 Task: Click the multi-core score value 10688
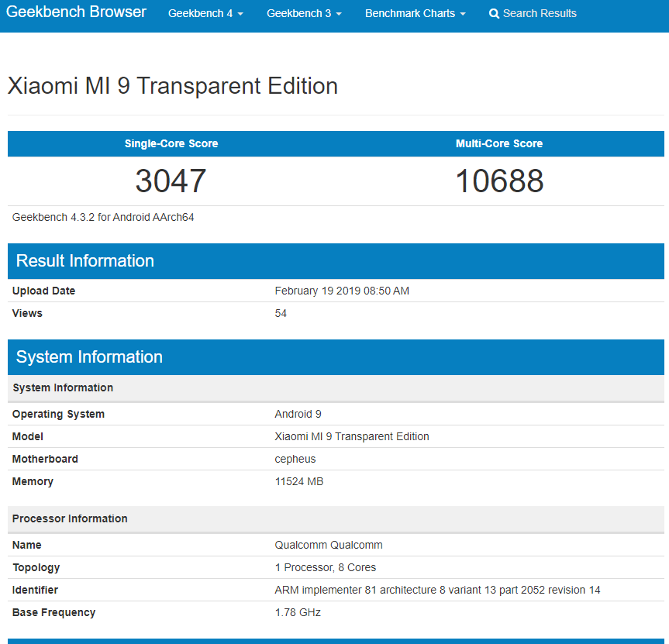point(499,181)
